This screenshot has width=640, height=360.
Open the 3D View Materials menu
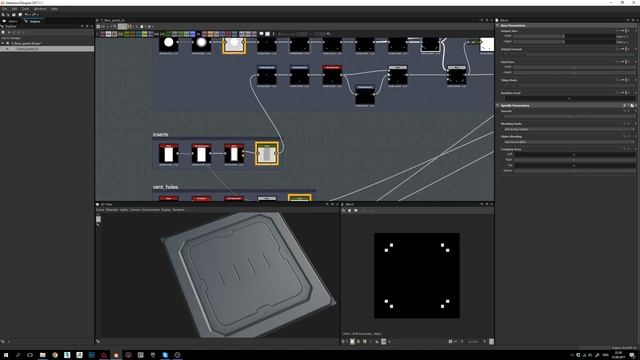pos(112,210)
